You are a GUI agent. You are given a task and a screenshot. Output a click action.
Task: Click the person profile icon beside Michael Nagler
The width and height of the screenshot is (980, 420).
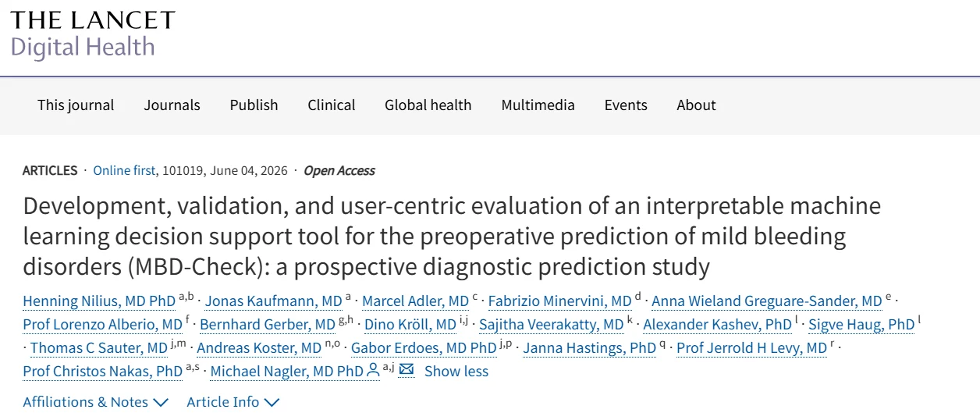[x=373, y=370]
